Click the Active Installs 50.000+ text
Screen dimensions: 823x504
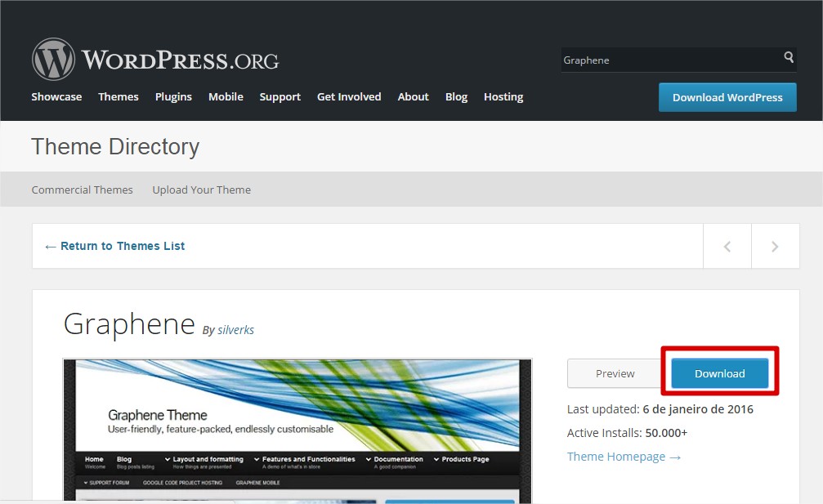click(627, 433)
